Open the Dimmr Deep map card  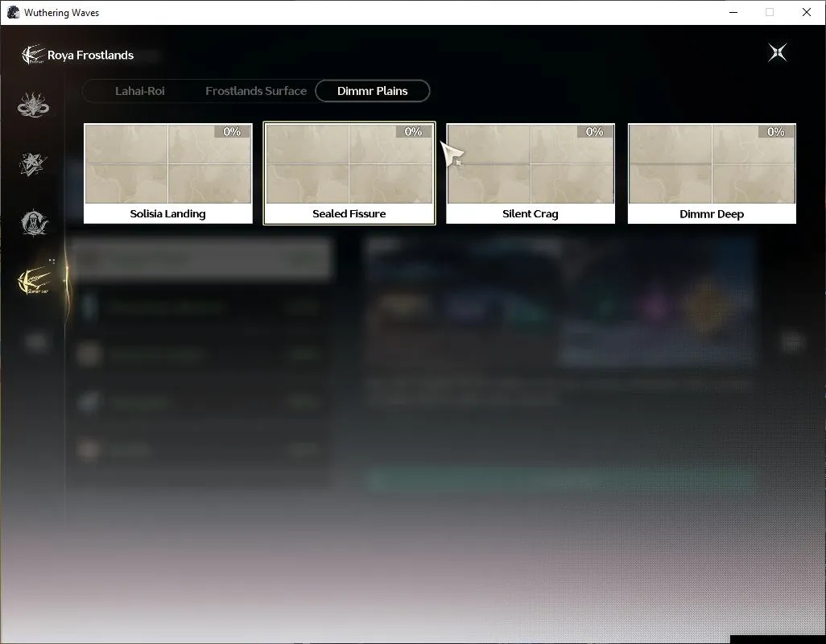(712, 174)
